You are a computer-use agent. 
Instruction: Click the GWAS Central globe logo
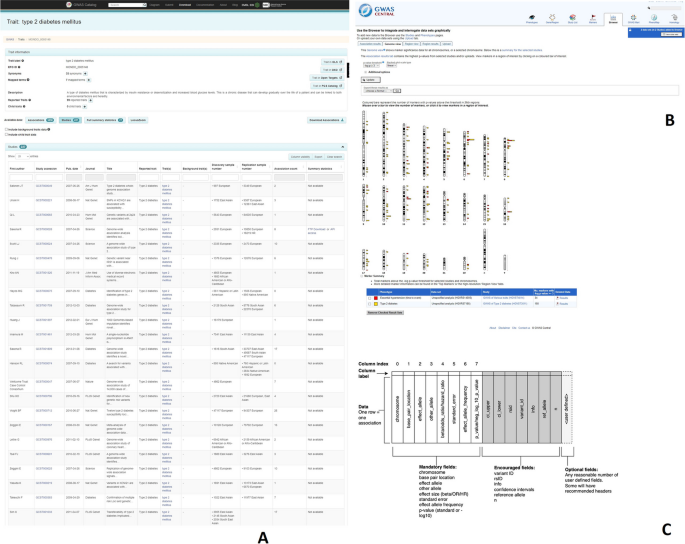(x=365, y=10)
